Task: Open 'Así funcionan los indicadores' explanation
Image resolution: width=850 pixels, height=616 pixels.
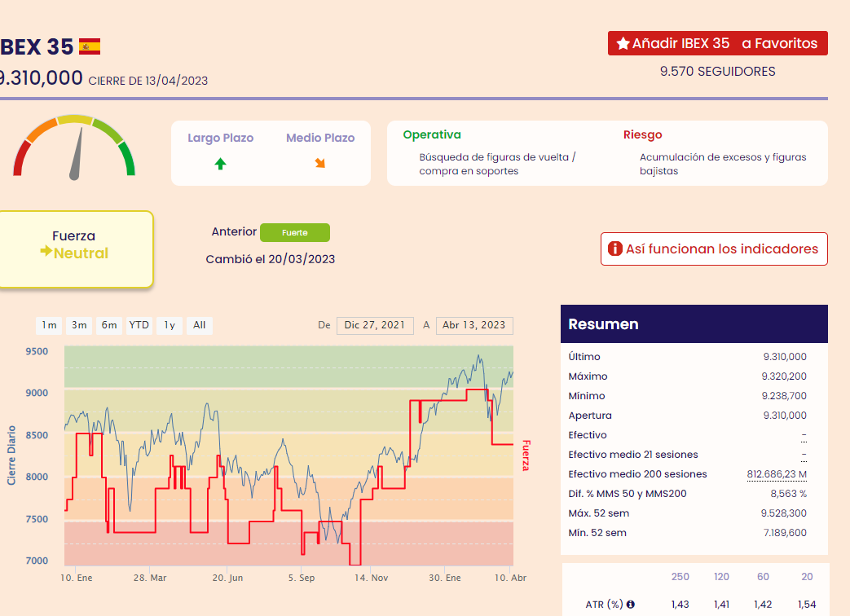Action: coord(714,249)
